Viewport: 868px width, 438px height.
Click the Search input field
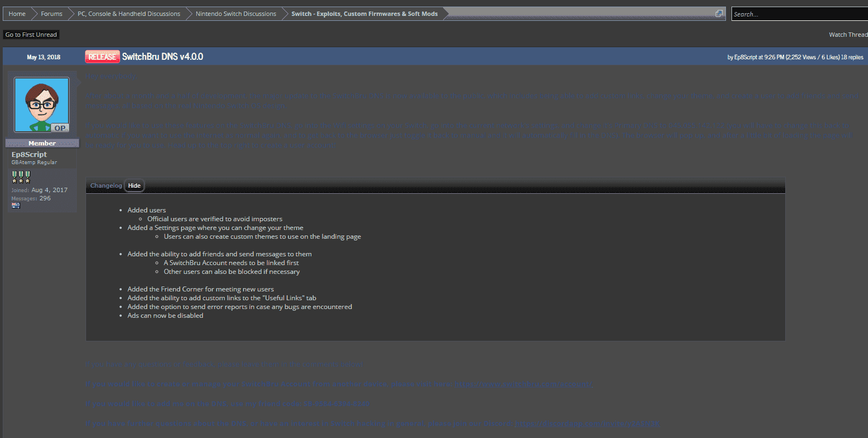[x=799, y=14]
